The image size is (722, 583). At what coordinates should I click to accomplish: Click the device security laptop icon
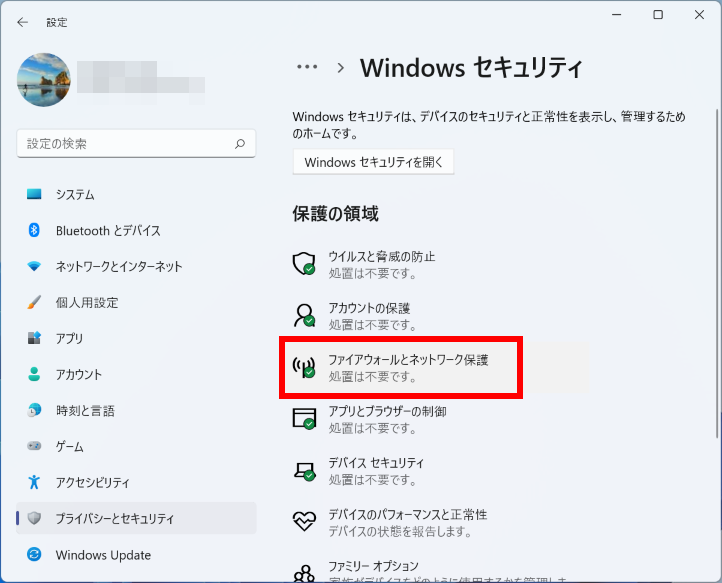coord(304,471)
